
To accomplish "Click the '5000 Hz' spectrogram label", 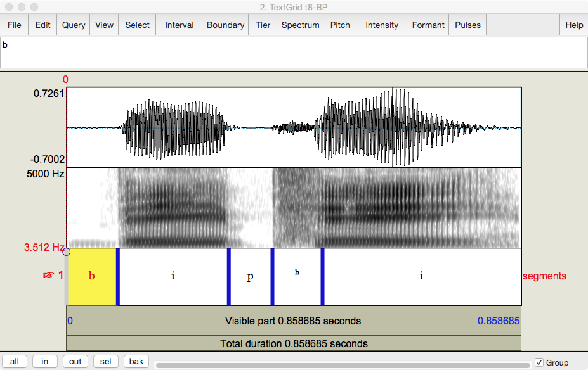I will [46, 174].
